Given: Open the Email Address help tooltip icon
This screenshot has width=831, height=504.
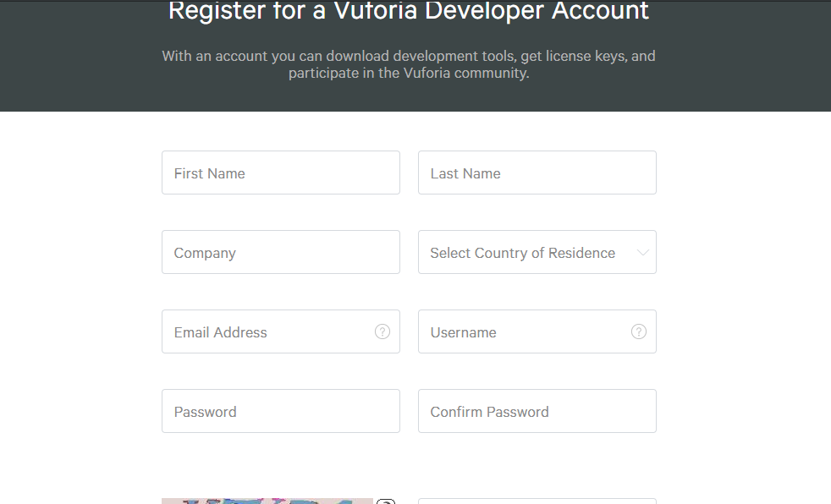Looking at the screenshot, I should coord(382,332).
